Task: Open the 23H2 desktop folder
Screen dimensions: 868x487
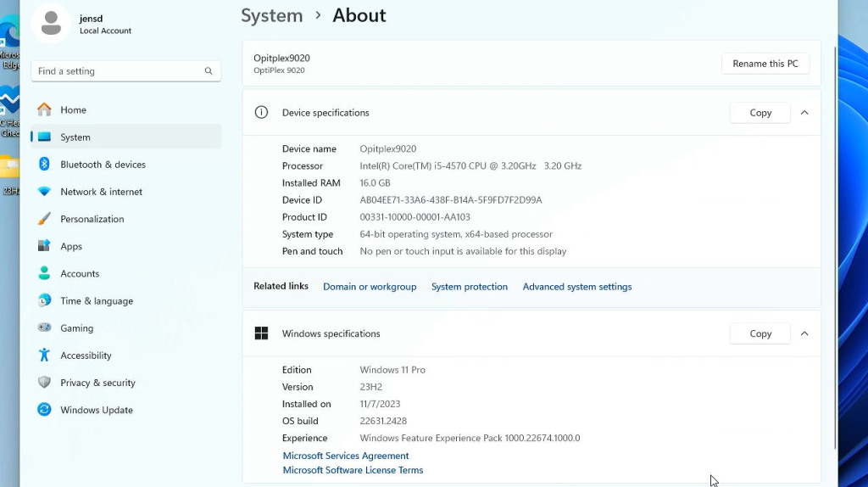Action: click(x=10, y=176)
